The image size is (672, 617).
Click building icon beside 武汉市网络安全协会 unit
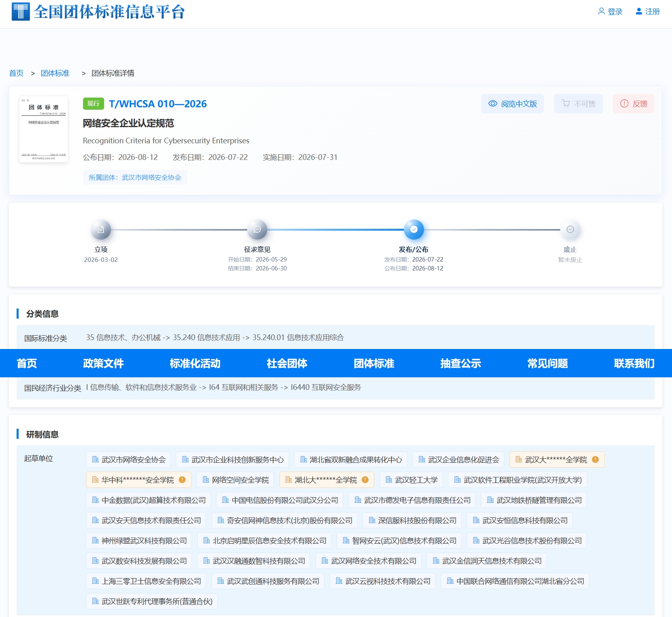pyautogui.click(x=96, y=460)
